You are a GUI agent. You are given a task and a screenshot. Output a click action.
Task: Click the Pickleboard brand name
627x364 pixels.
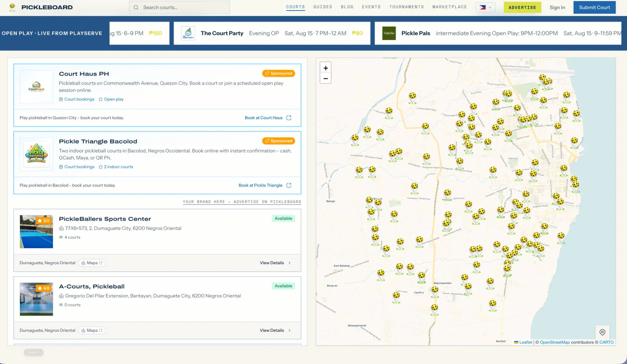[x=47, y=7]
